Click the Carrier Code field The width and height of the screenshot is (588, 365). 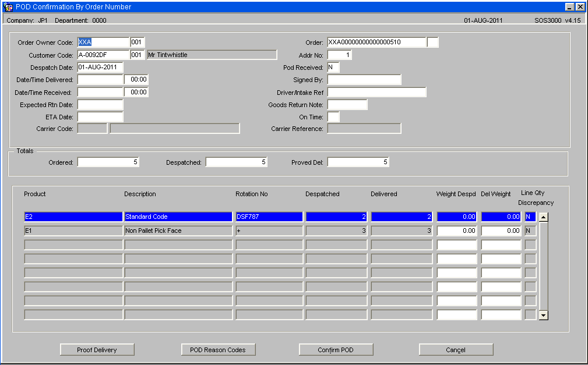pyautogui.click(x=92, y=129)
